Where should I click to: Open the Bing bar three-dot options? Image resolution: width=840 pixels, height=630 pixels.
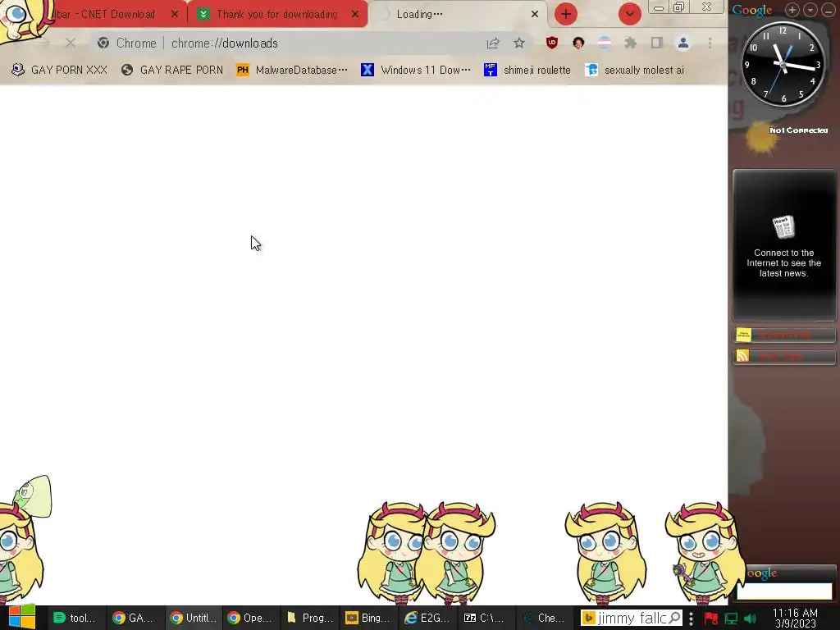tap(691, 619)
